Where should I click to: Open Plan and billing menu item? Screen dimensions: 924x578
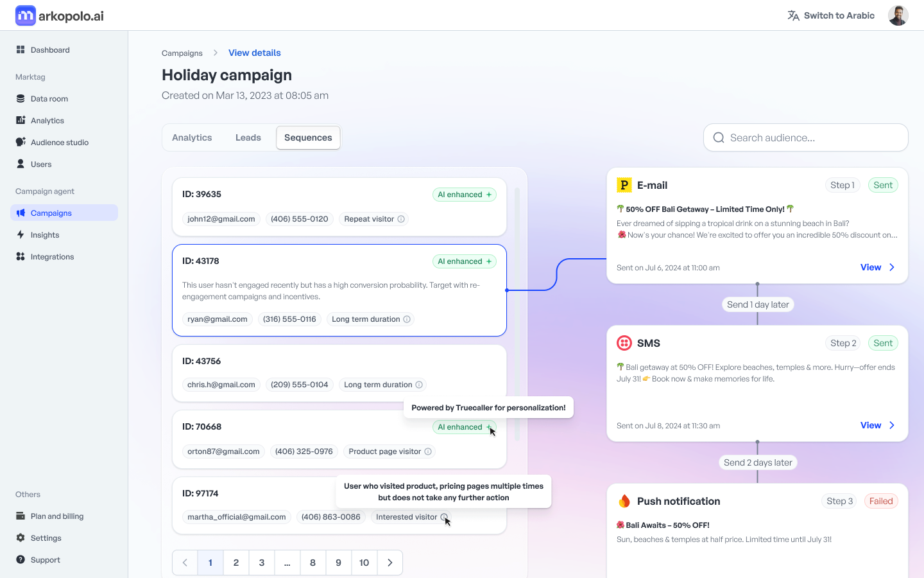pyautogui.click(x=64, y=516)
